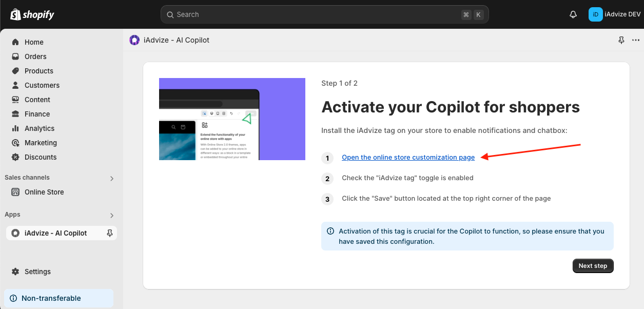Click the Shopify logo
The image size is (644, 309).
point(32,14)
